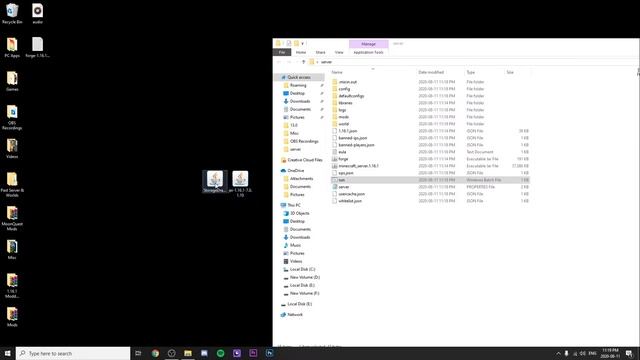Select the PC Apps desktop folder
The image size is (640, 360).
pos(12,47)
